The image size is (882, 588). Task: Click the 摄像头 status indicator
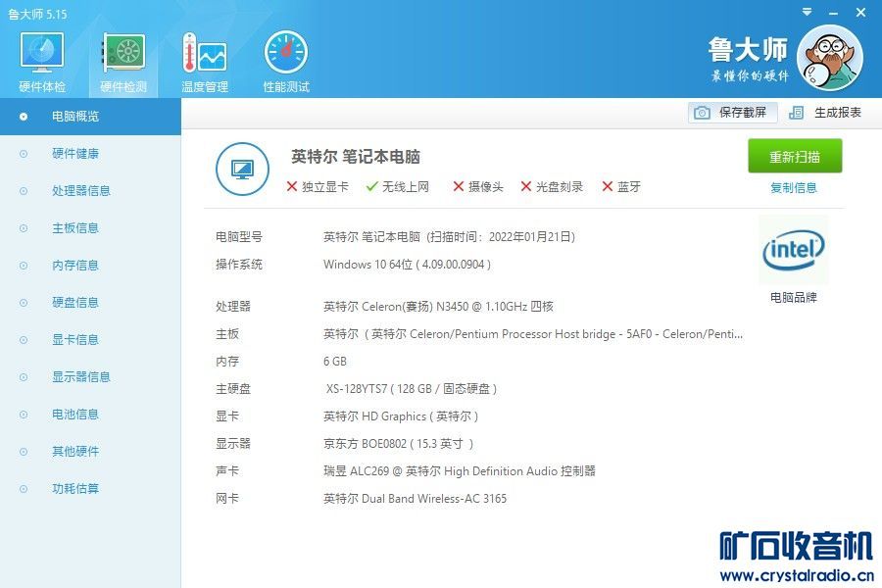tap(478, 187)
